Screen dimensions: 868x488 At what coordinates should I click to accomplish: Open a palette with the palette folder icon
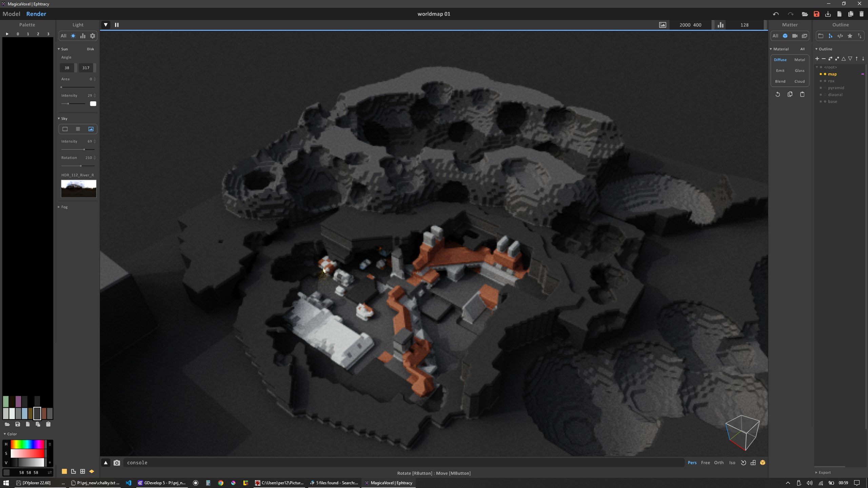click(x=7, y=424)
